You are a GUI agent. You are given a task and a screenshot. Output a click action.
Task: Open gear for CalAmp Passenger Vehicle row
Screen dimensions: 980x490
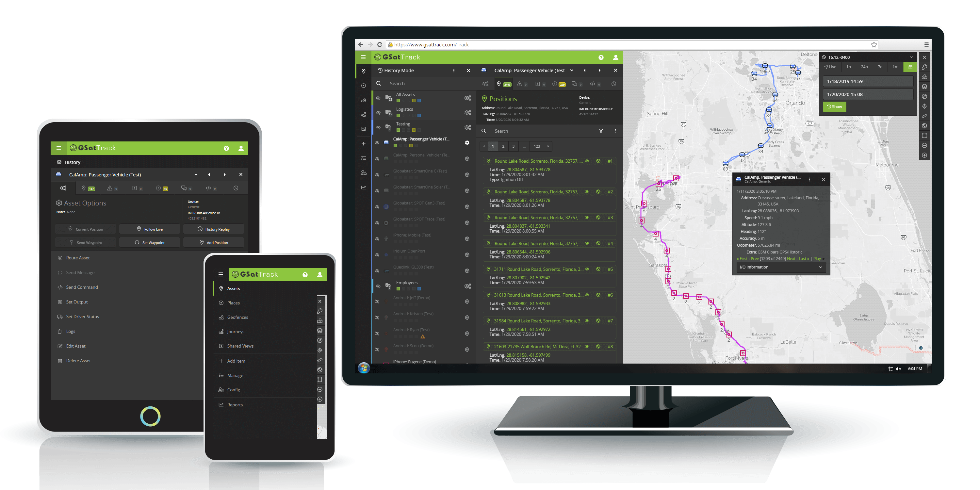coord(467,143)
